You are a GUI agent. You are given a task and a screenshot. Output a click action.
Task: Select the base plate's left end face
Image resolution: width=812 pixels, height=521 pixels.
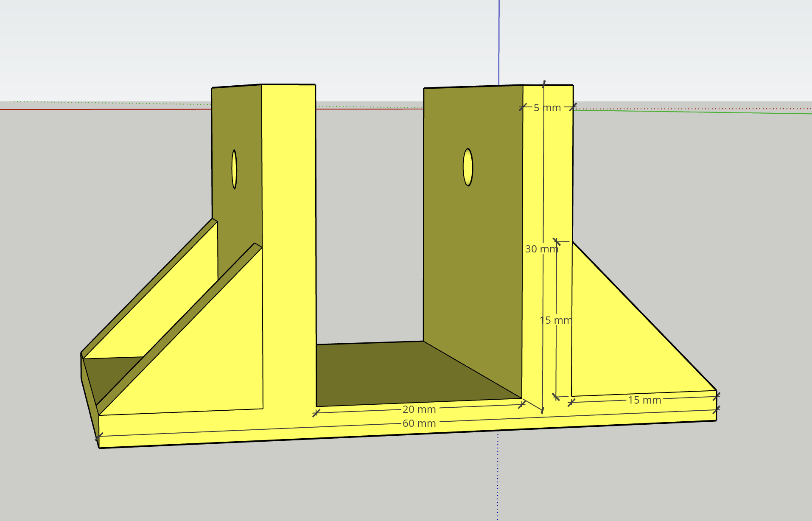coord(90,399)
